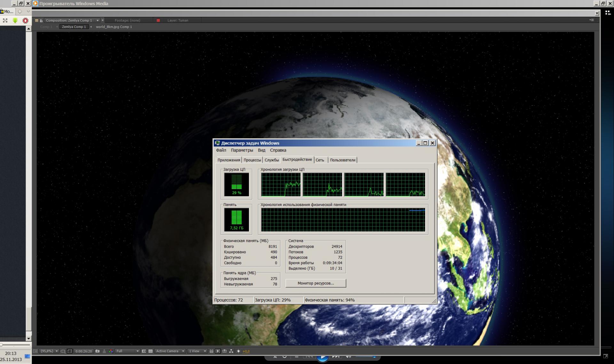Click the browser new tab plus icon

20,12
